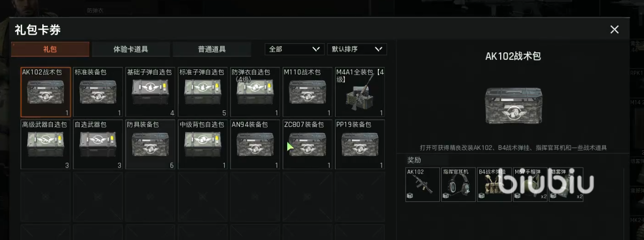Select the ZC807装备包 crate

coord(307,144)
